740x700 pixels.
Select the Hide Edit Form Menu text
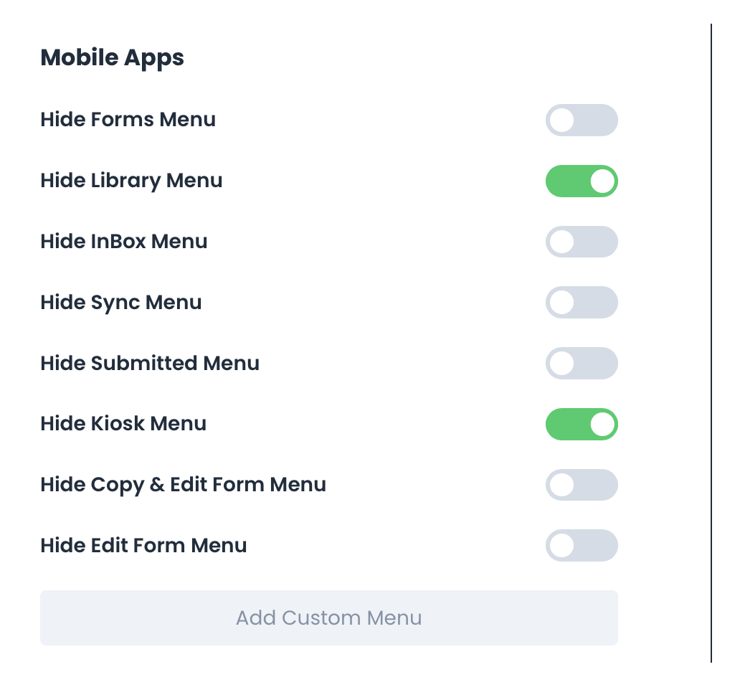143,545
